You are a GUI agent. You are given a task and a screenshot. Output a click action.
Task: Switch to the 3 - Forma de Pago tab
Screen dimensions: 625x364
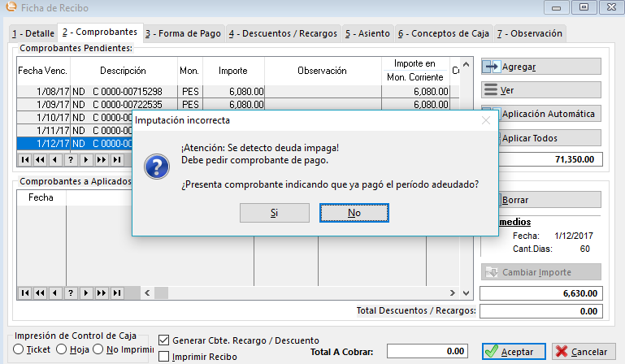coord(183,33)
